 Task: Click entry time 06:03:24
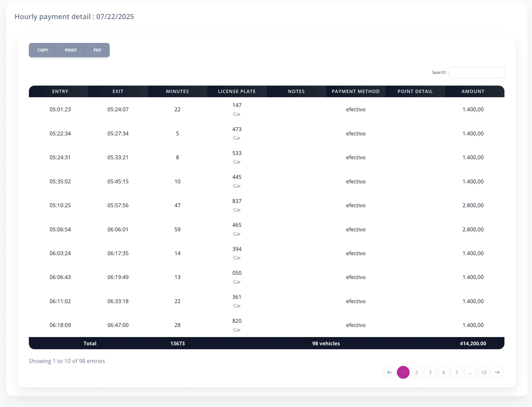[60, 253]
